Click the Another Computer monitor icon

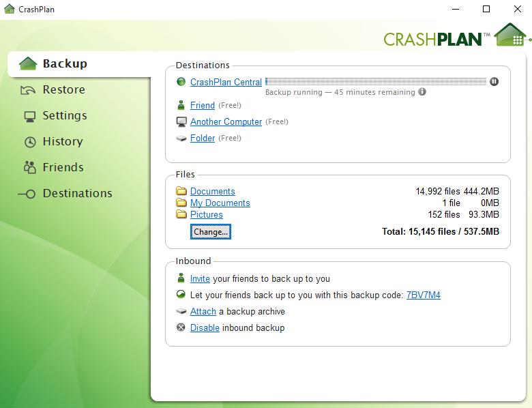181,122
